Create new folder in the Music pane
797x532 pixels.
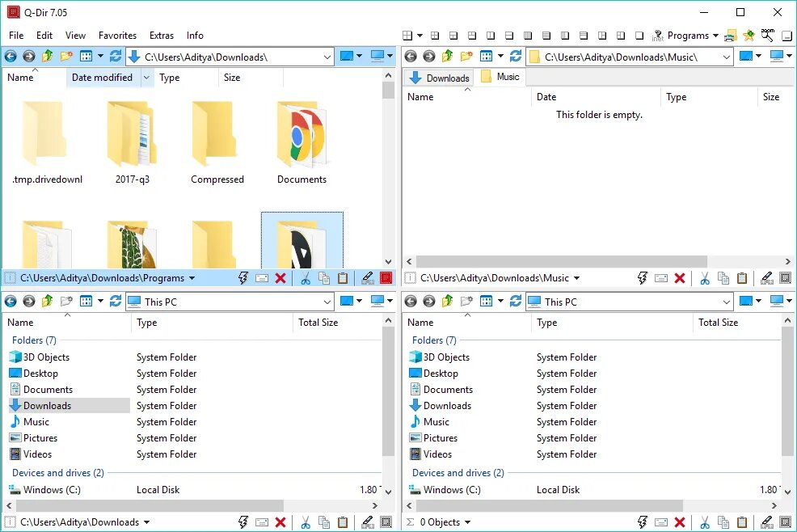click(x=466, y=57)
